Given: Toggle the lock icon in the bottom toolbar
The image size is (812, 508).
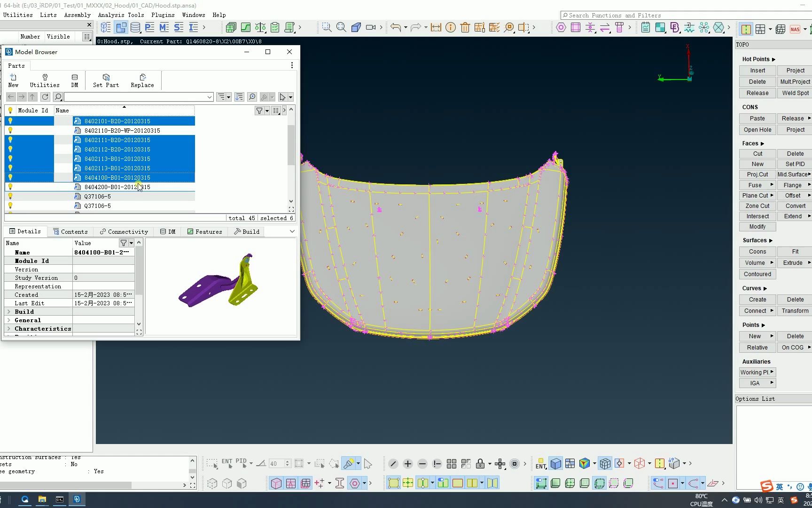Looking at the screenshot, I should click(x=481, y=464).
